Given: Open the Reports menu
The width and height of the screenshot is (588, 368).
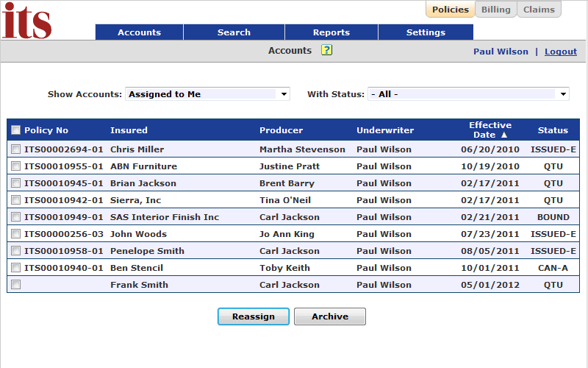Looking at the screenshot, I should pos(331,32).
